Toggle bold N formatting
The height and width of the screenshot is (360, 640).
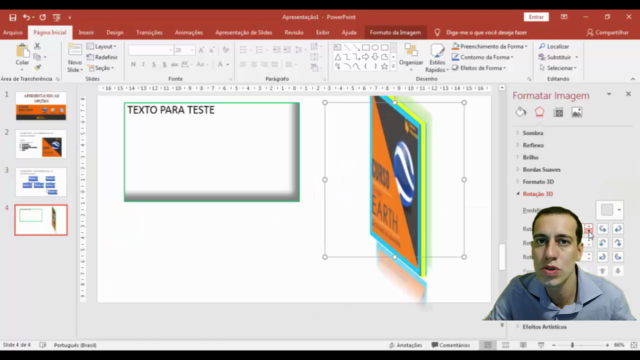coord(133,64)
